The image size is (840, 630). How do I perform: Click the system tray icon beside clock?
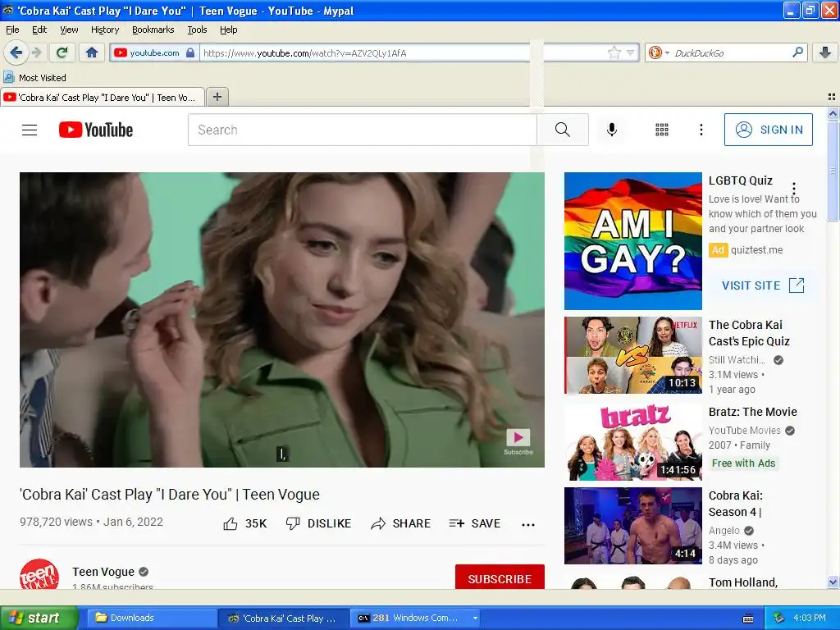(778, 618)
